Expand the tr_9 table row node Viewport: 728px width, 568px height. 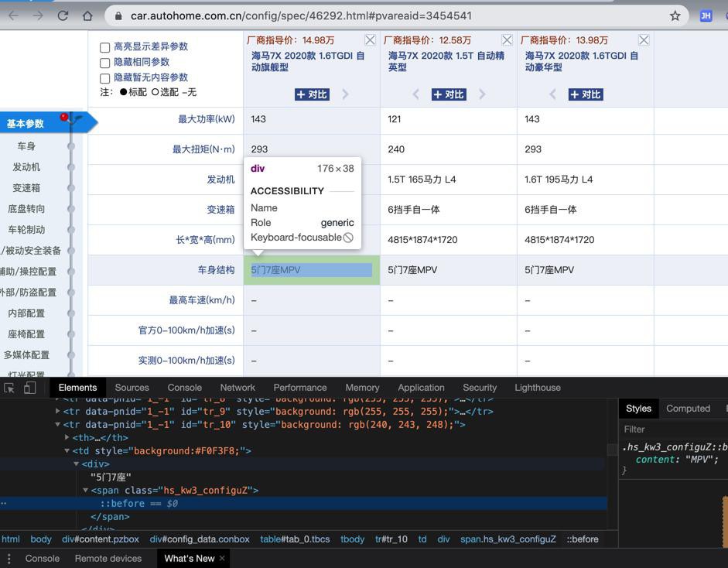tap(57, 411)
